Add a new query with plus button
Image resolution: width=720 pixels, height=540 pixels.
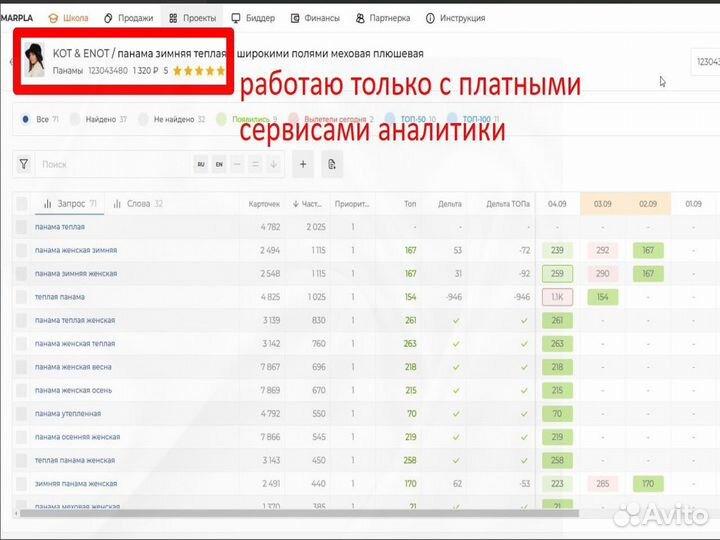click(x=303, y=164)
